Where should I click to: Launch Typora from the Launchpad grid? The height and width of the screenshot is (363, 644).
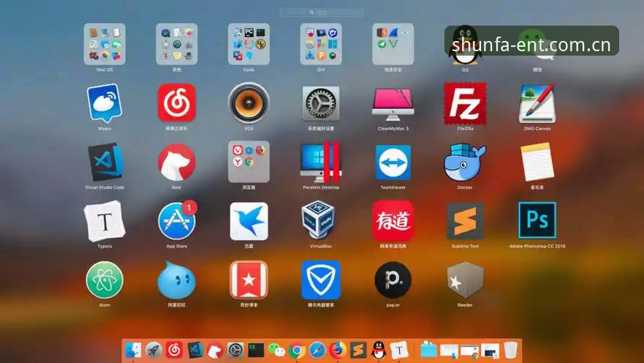click(105, 221)
